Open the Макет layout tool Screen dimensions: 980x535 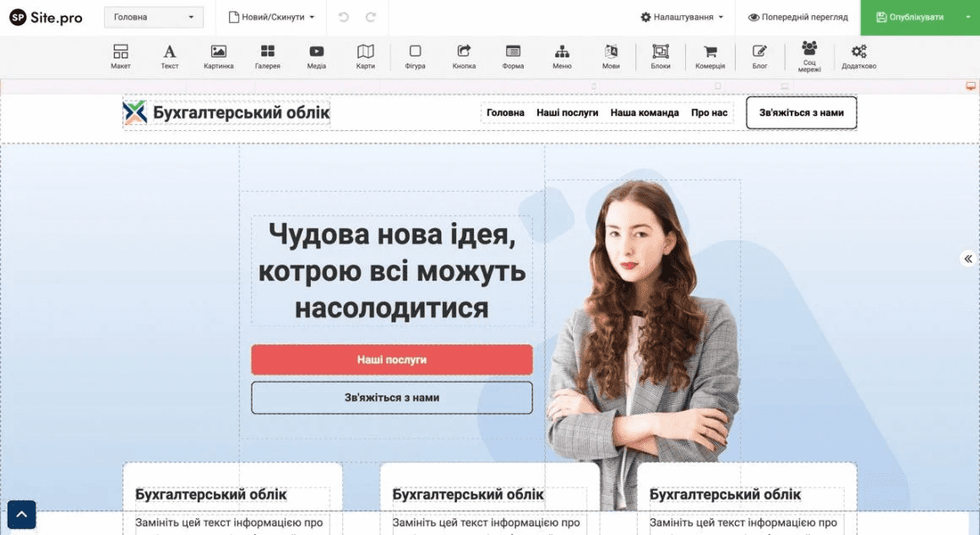(121, 57)
